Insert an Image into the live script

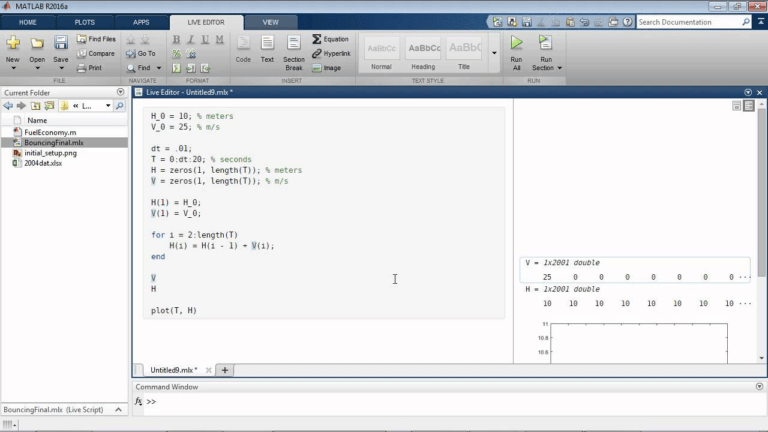pos(326,68)
